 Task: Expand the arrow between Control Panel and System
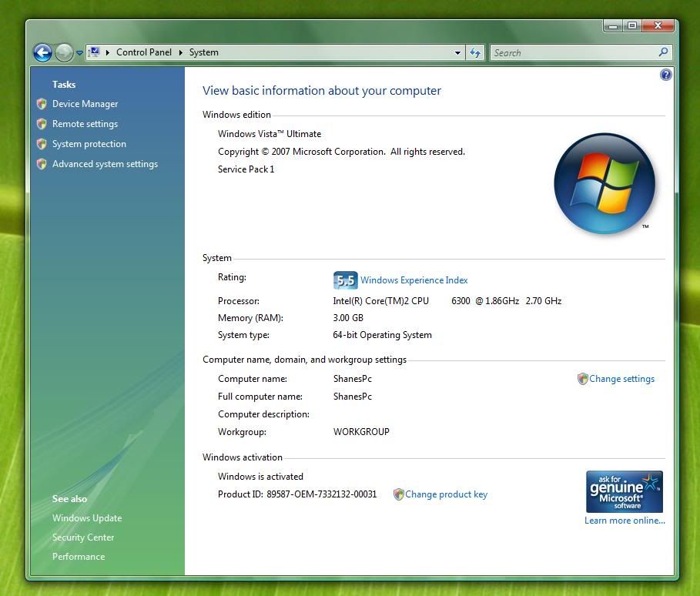pos(181,52)
